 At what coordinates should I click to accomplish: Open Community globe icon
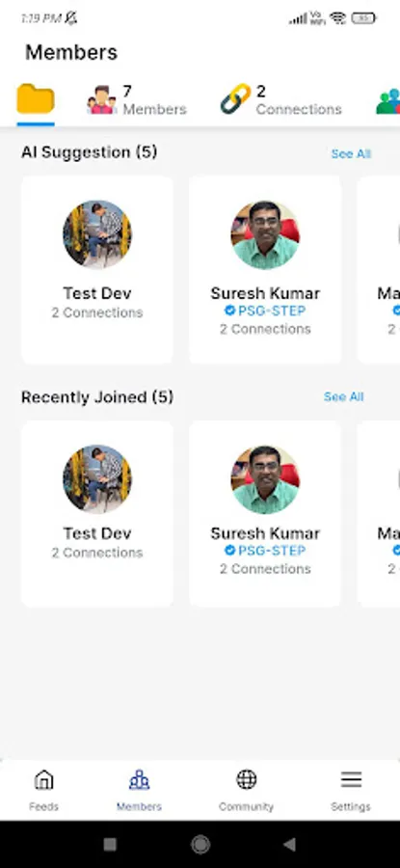coord(246,779)
